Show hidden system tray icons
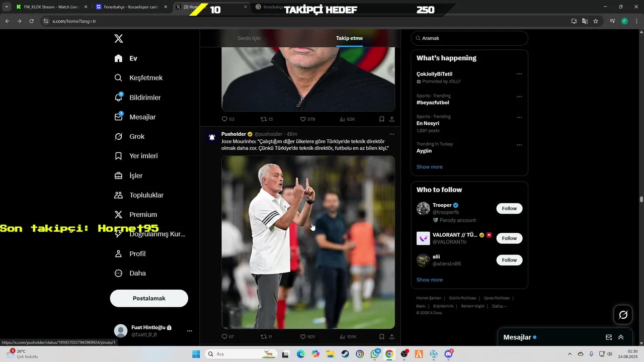 point(570,354)
